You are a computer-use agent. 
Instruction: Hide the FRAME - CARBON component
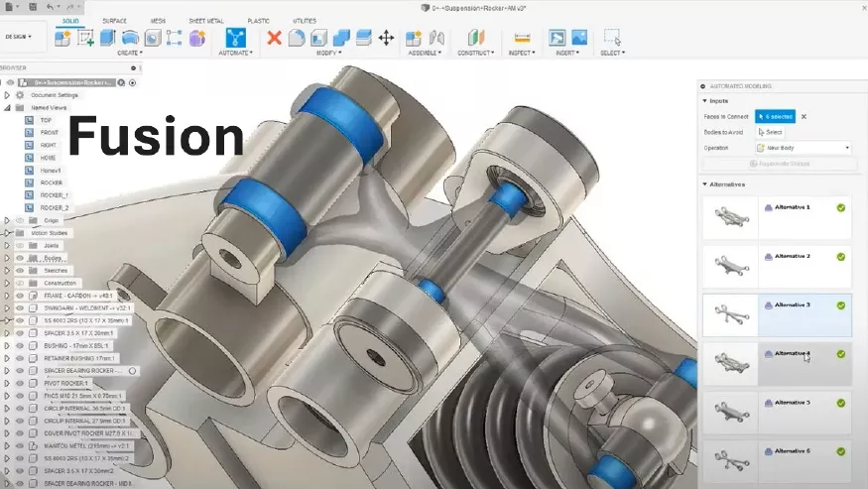click(x=20, y=296)
